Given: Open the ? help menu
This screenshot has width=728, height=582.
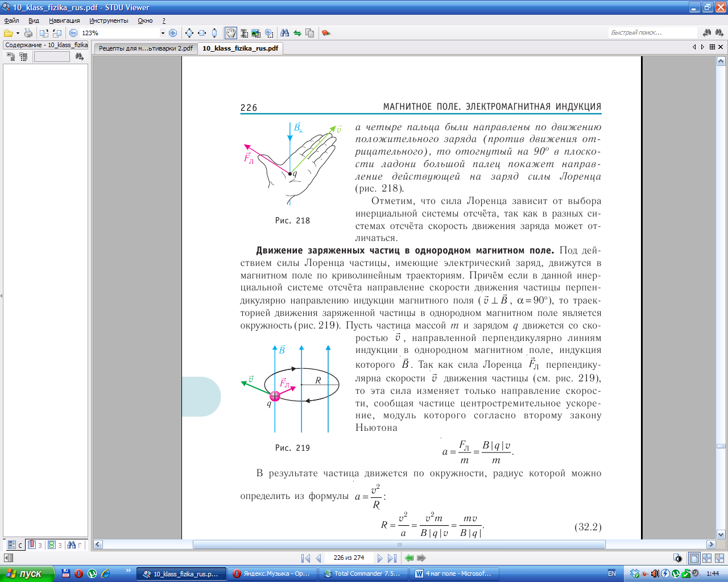Looking at the screenshot, I should pos(164,20).
